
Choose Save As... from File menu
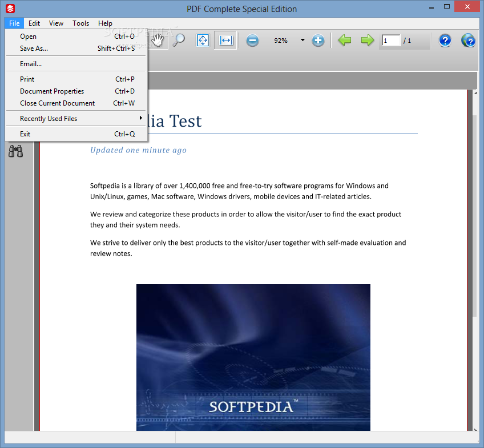[x=76, y=49]
